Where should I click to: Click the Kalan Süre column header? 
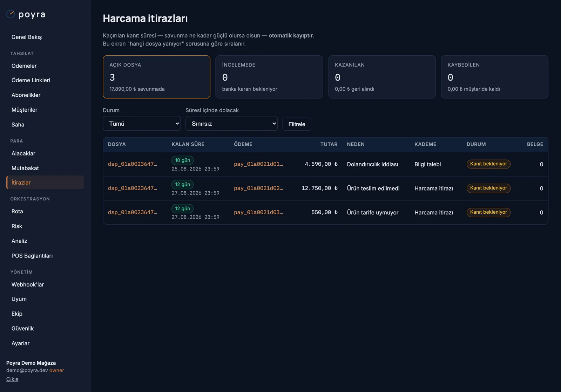tap(188, 144)
